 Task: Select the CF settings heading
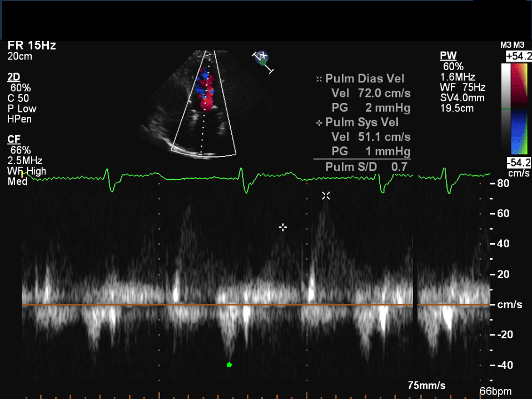pyautogui.click(x=13, y=139)
